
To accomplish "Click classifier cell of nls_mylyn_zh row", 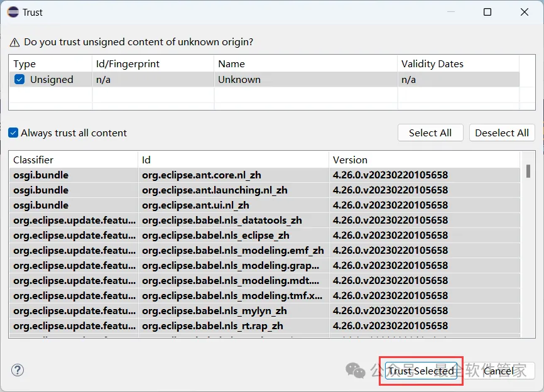I will (74, 311).
